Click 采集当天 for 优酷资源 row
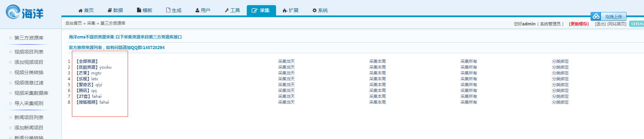The image size is (644, 139). [x=286, y=67]
